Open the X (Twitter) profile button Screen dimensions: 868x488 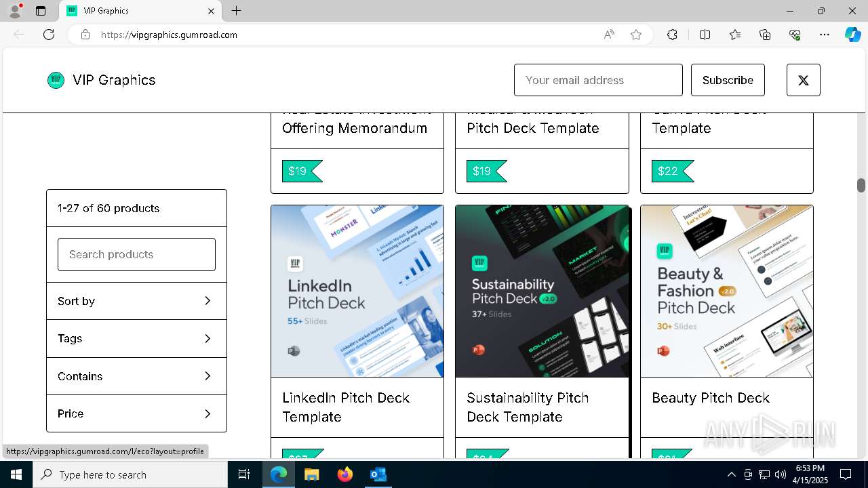tap(804, 80)
